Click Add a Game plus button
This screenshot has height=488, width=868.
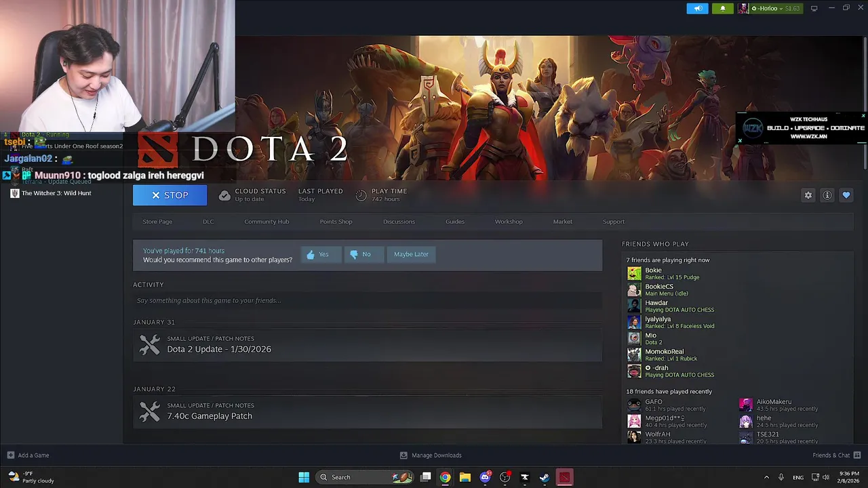click(x=10, y=455)
